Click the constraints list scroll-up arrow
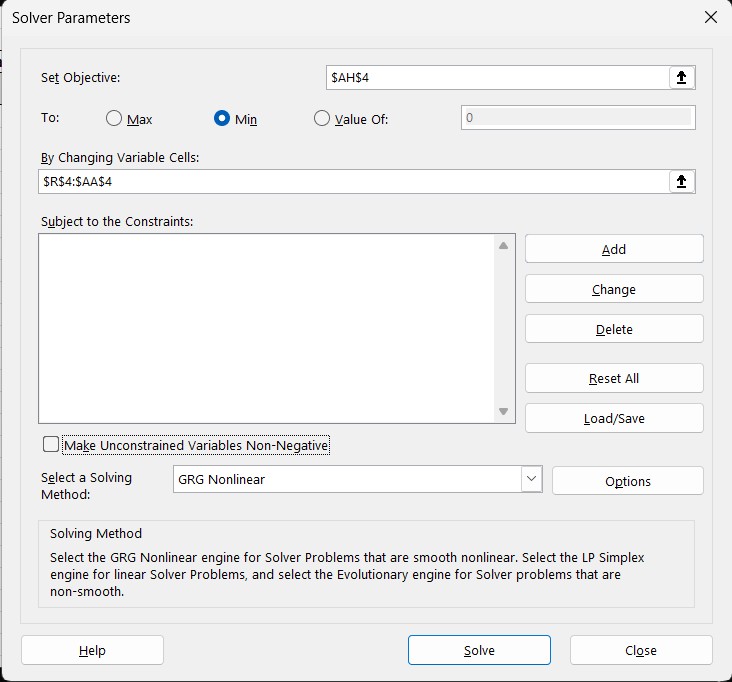The image size is (732, 682). (x=503, y=246)
